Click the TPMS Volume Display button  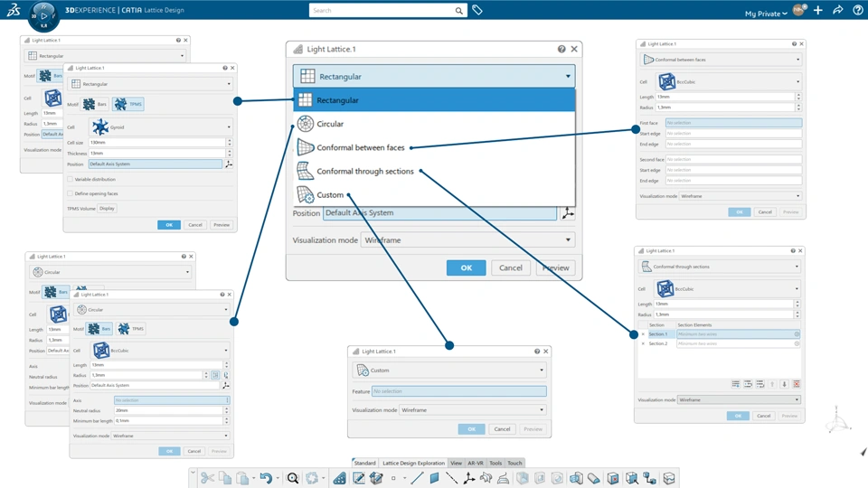107,209
